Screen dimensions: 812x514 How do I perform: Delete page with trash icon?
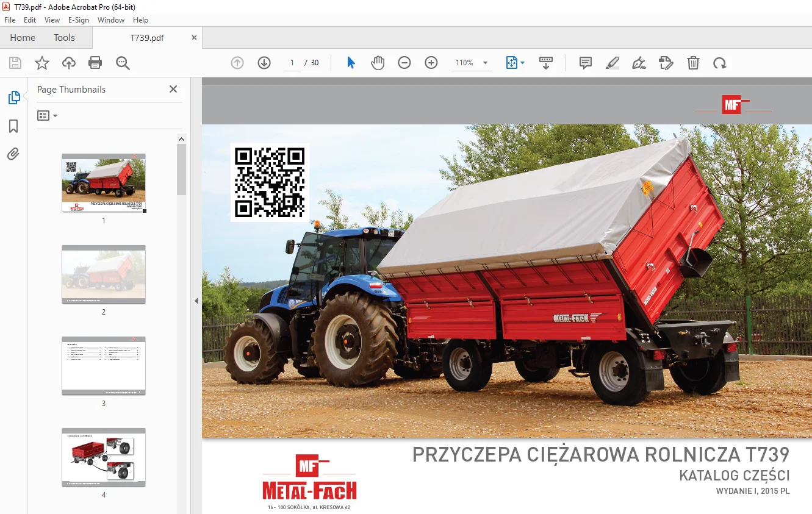point(693,63)
